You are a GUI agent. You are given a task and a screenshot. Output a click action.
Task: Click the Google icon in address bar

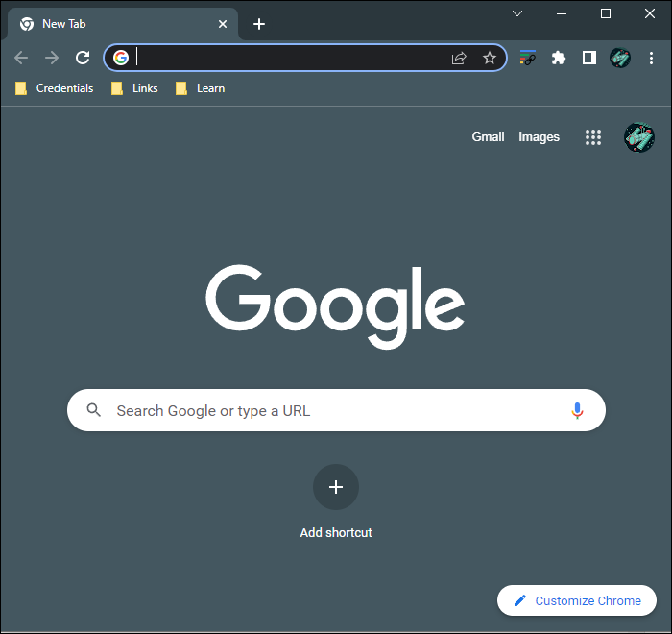(121, 58)
